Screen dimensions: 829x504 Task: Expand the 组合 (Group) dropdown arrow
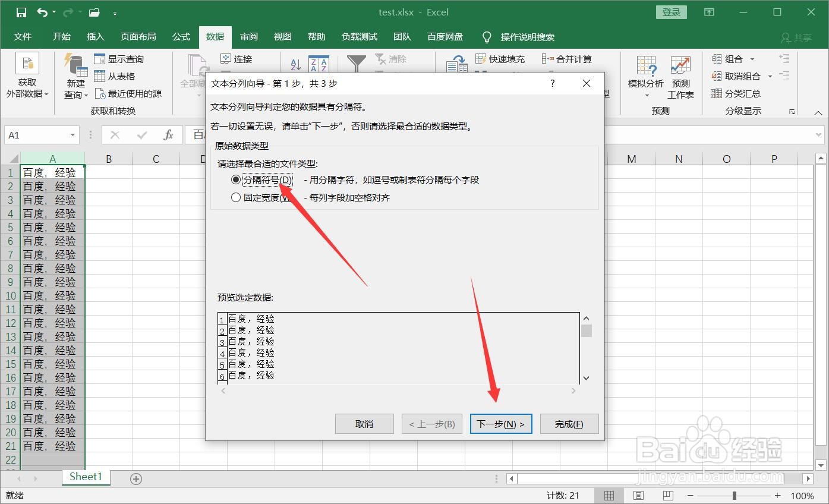tap(751, 58)
